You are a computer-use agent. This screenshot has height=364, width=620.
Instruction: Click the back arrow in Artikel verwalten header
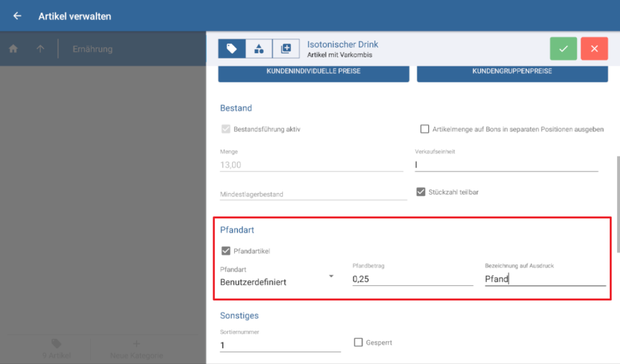(16, 16)
